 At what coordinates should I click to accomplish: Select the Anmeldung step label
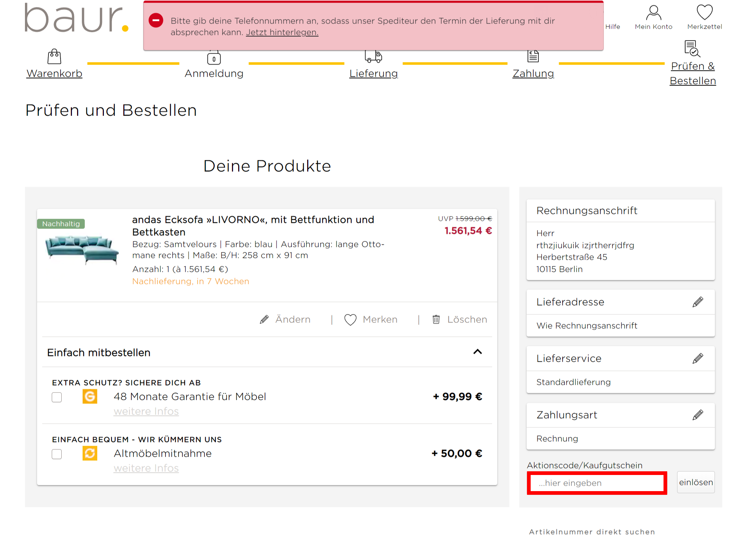(x=214, y=73)
